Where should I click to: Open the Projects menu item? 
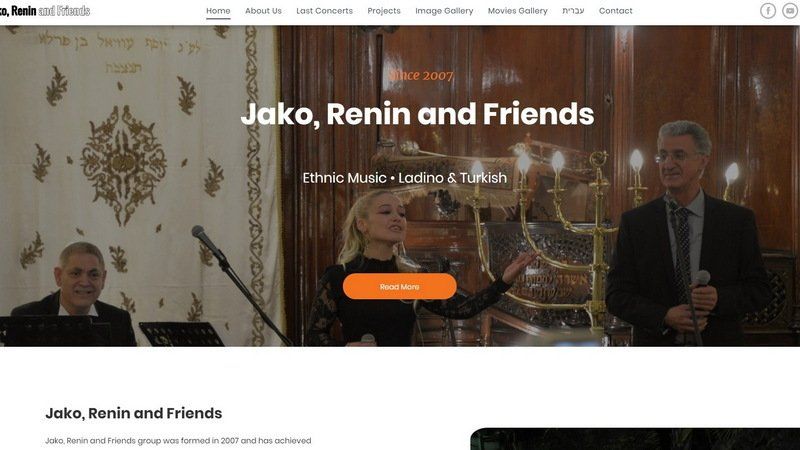(384, 11)
